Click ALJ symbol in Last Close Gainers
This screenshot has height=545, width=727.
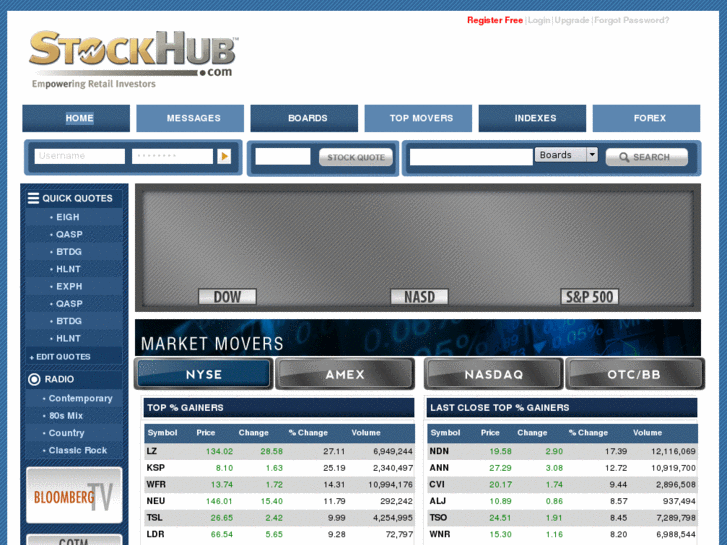(x=438, y=501)
